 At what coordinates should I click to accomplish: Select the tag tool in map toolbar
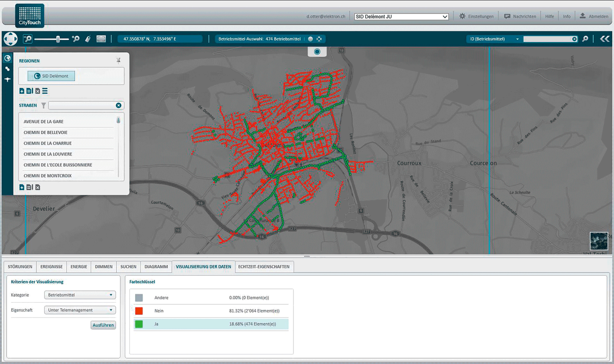pos(88,39)
